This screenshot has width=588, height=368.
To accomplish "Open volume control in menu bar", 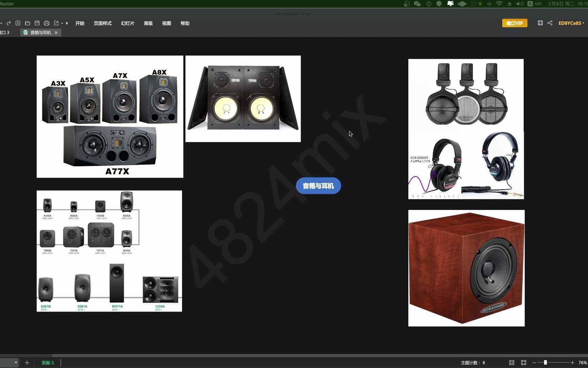I will (x=520, y=4).
